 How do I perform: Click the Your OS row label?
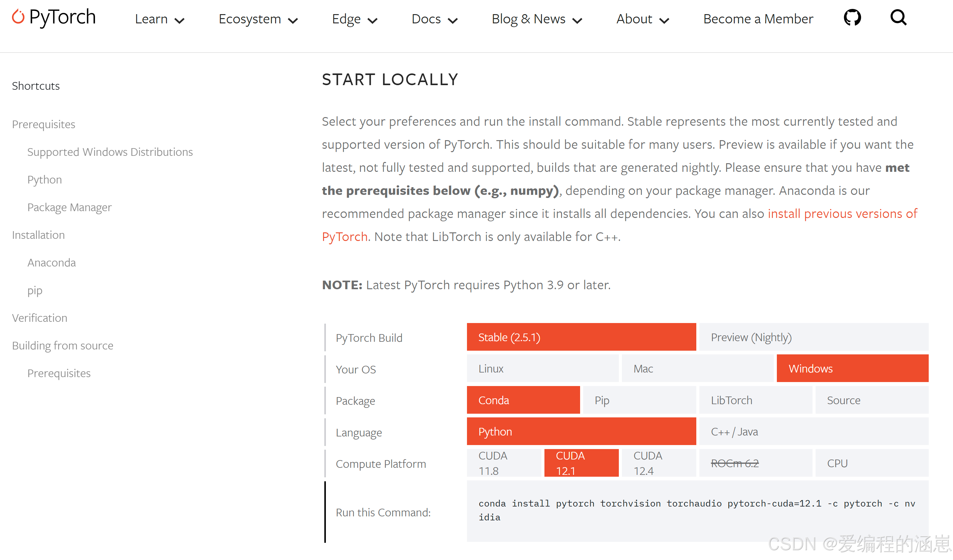click(356, 369)
